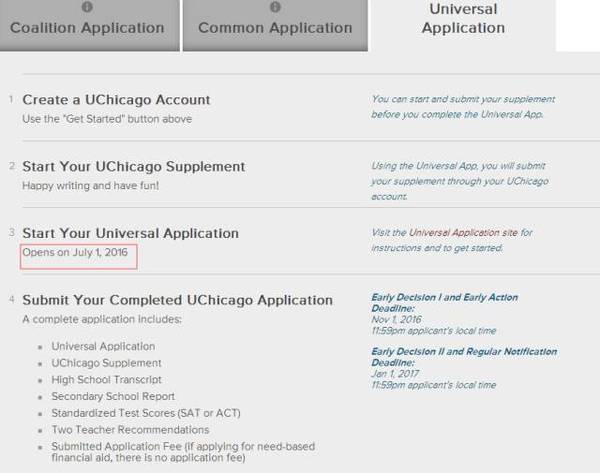Switch to the Coalition Application tab
This screenshot has height=473, width=600.
tap(87, 27)
